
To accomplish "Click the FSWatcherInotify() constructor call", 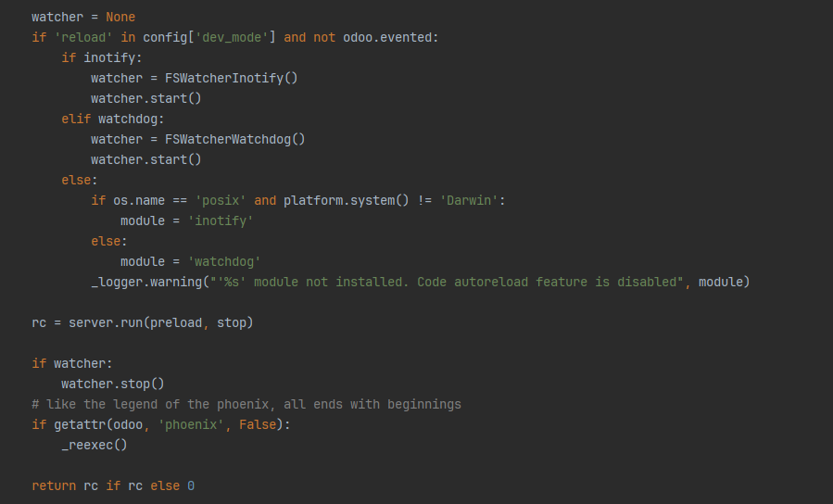I will pyautogui.click(x=231, y=78).
